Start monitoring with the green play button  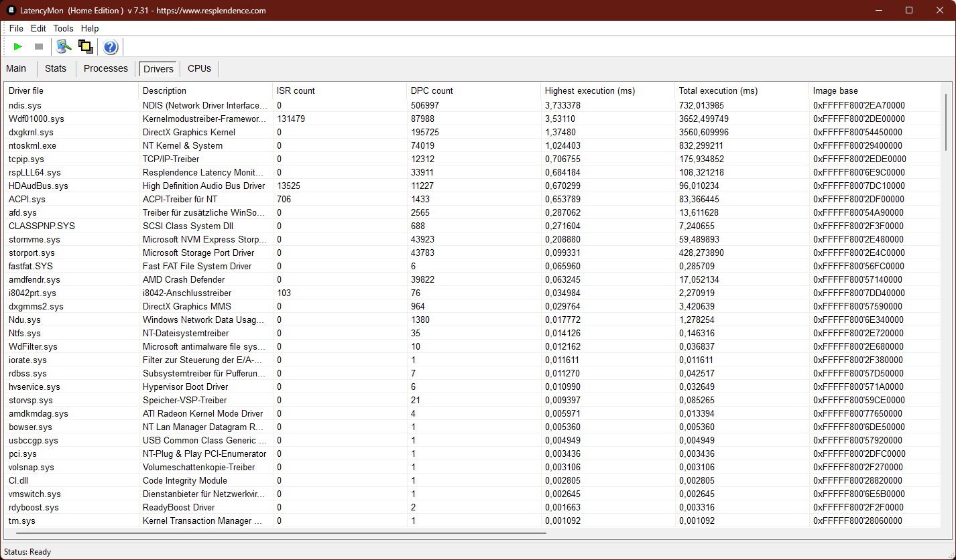point(18,47)
